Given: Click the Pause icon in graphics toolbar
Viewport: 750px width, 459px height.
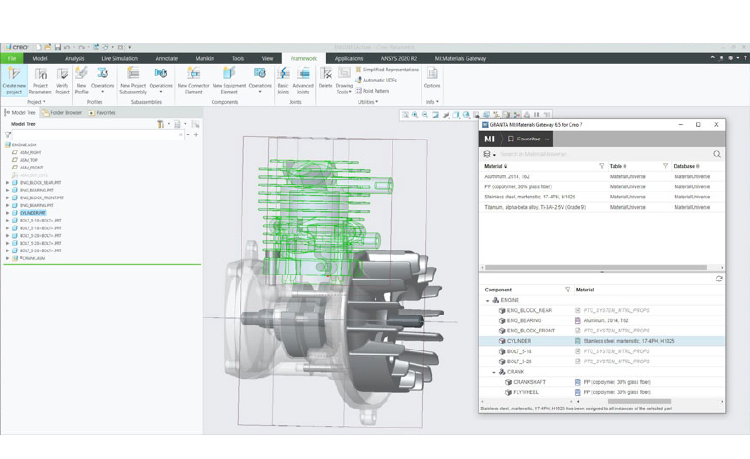Looking at the screenshot, I should (537, 115).
